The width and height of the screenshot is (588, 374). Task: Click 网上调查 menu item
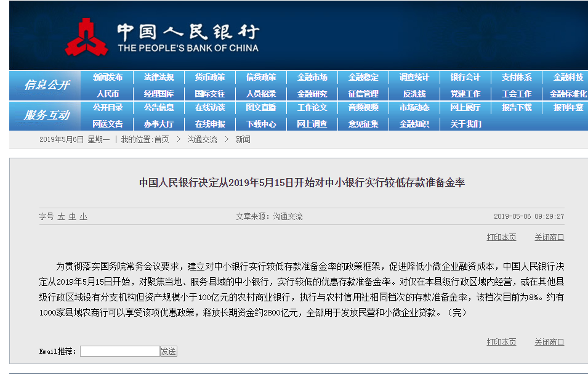pos(312,124)
